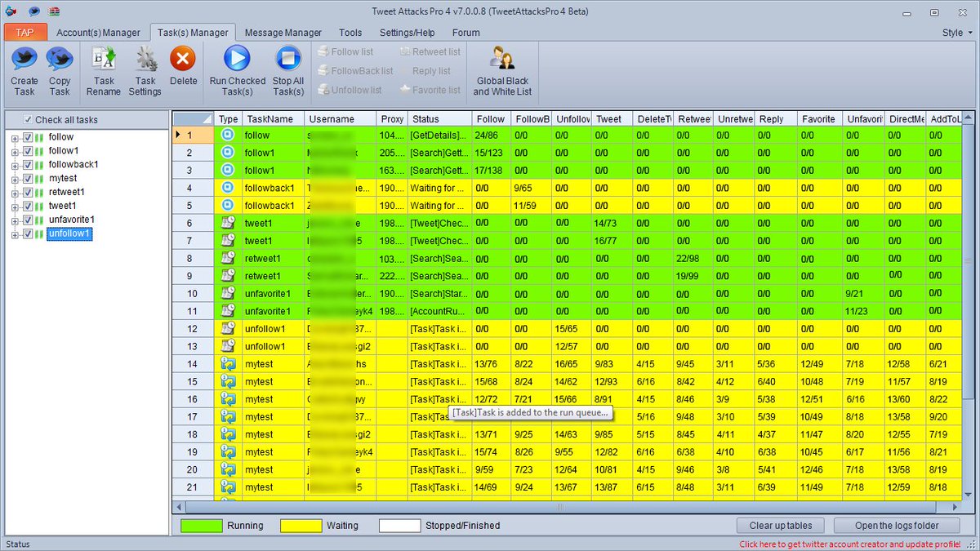Click type icon in row 6
The width and height of the screenshot is (980, 551).
click(229, 223)
